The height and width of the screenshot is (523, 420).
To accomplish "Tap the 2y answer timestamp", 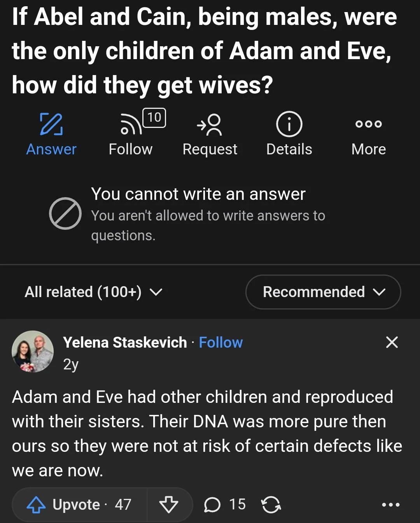I will tap(71, 364).
